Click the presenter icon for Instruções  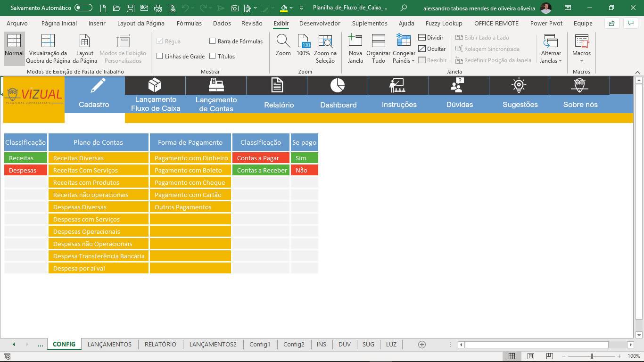coord(397,85)
